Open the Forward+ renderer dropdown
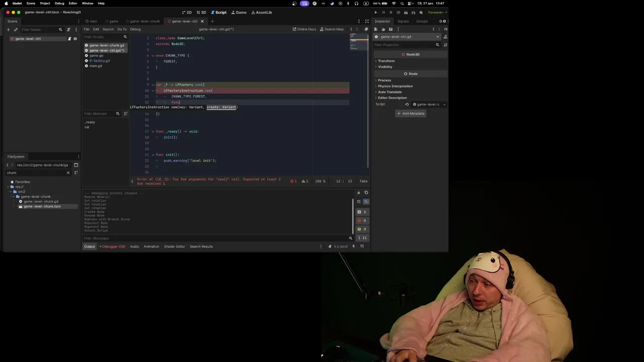644x362 pixels. (x=437, y=12)
